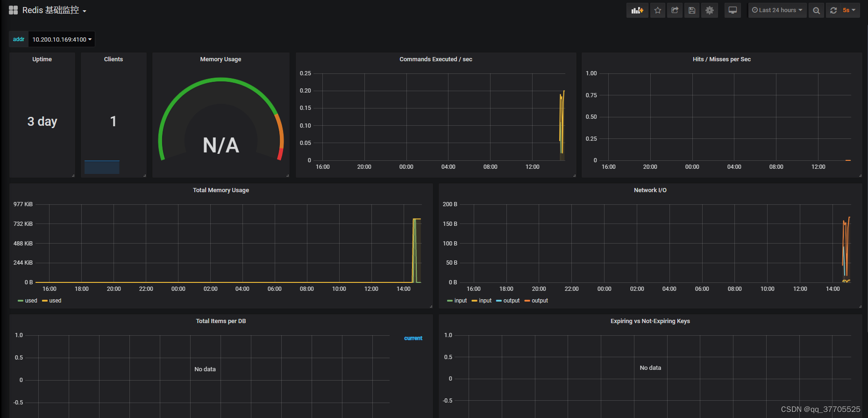
Task: Open the Add panel toolbar icon
Action: click(637, 10)
